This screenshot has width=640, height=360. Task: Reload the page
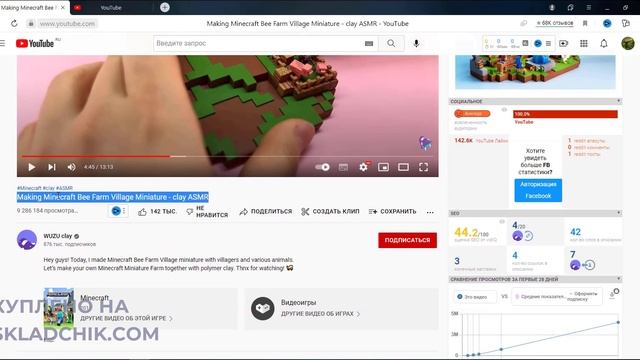pos(14,24)
